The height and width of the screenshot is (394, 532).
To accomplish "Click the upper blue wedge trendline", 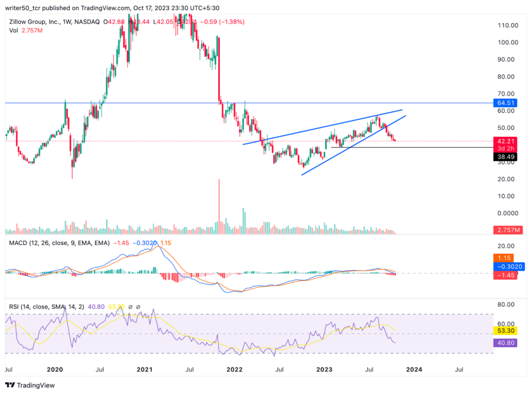I will tap(322, 127).
